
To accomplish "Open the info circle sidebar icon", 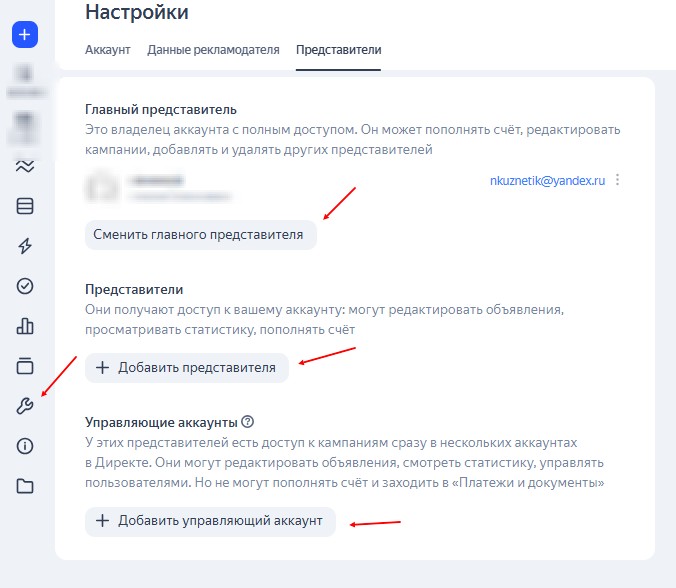I will (25, 446).
